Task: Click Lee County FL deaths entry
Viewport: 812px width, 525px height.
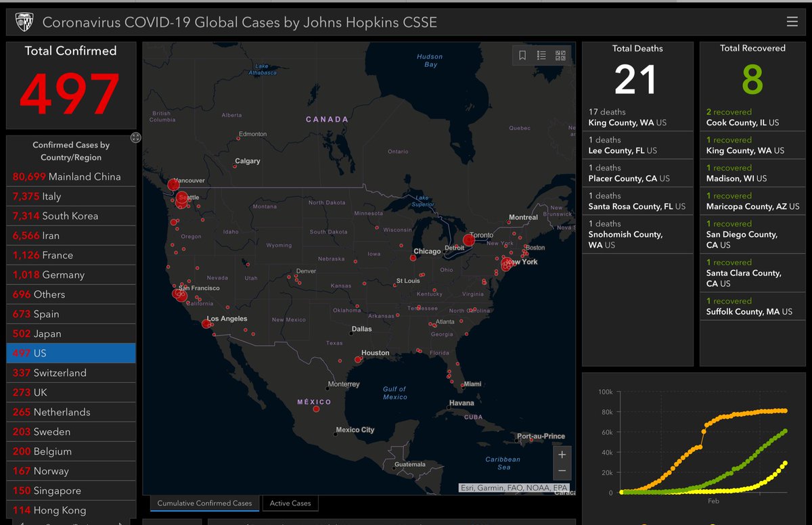Action: tap(637, 145)
